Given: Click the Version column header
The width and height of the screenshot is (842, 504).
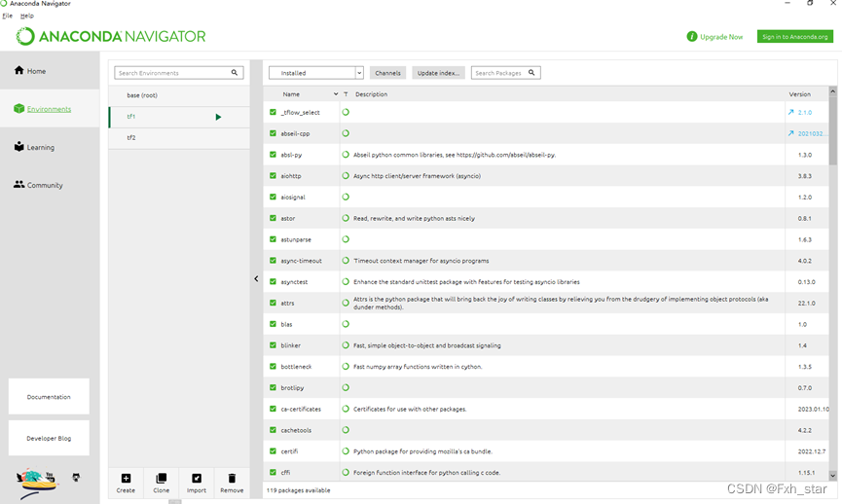Looking at the screenshot, I should pyautogui.click(x=799, y=94).
